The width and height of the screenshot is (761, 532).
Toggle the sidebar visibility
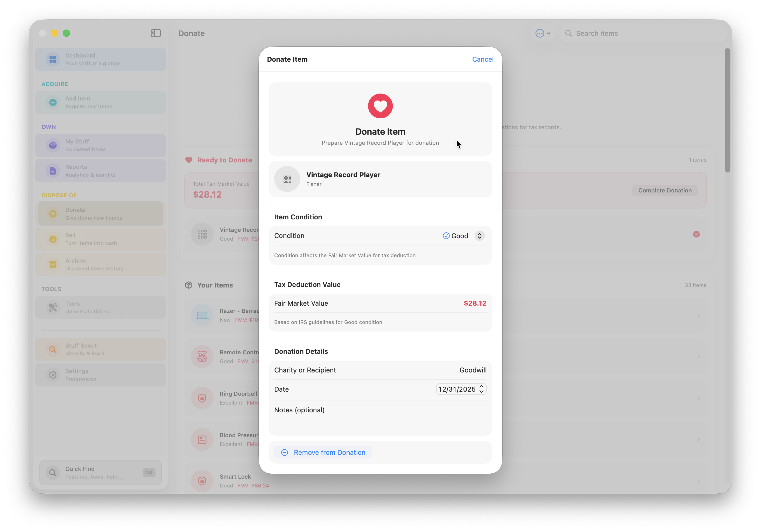click(156, 33)
